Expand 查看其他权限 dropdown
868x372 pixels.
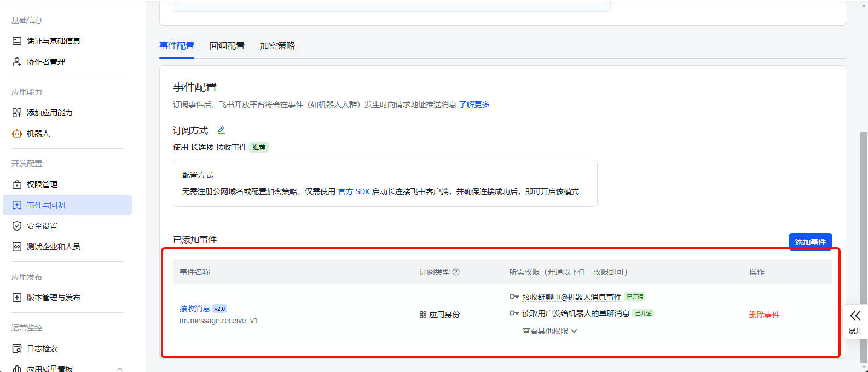(549, 331)
